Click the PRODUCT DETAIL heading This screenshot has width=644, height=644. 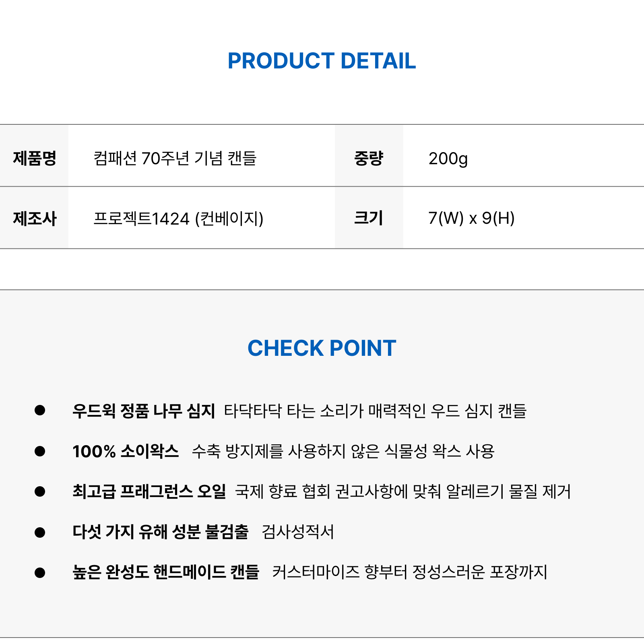[322, 61]
